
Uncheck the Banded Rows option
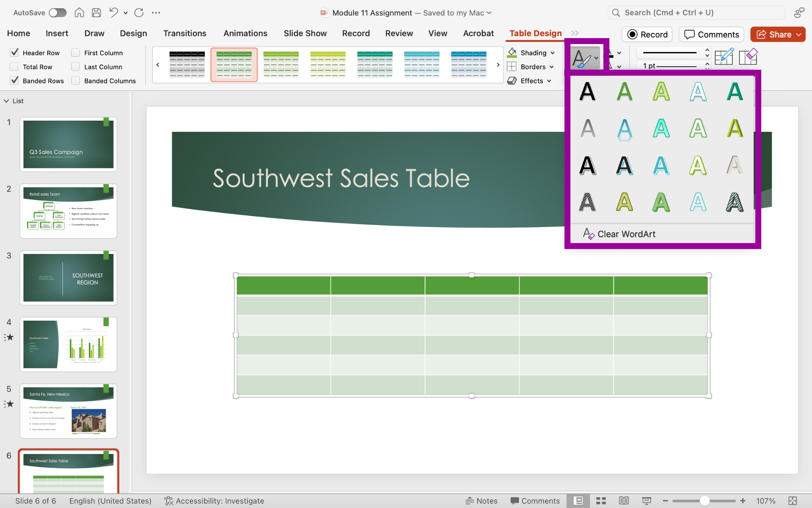(x=15, y=81)
